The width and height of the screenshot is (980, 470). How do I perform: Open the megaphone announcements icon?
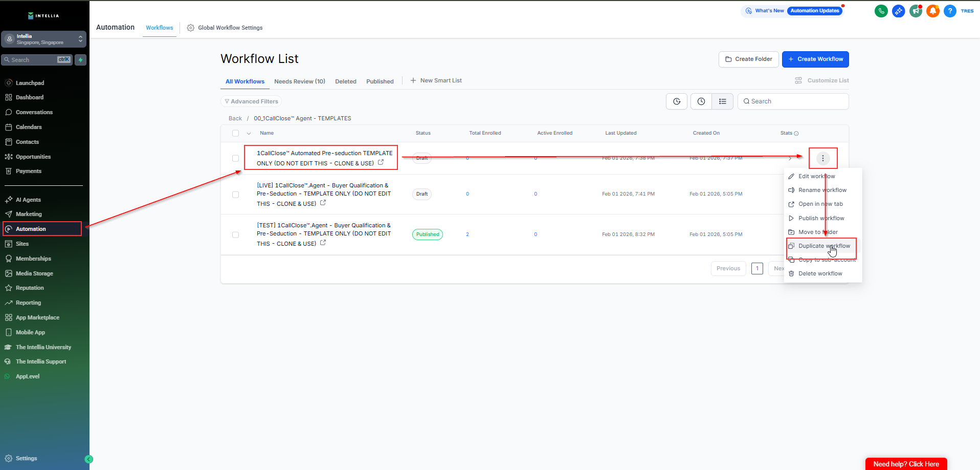pyautogui.click(x=916, y=11)
